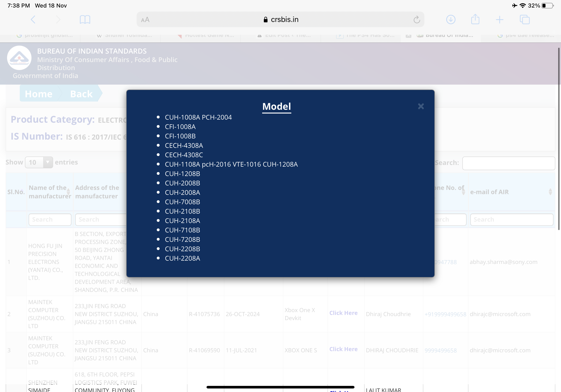Sort by Name of the manufacturer column

(50, 192)
